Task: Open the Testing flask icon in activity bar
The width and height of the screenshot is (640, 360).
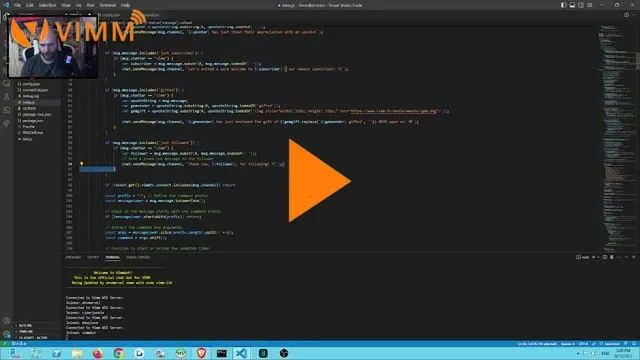Action: tap(7, 97)
